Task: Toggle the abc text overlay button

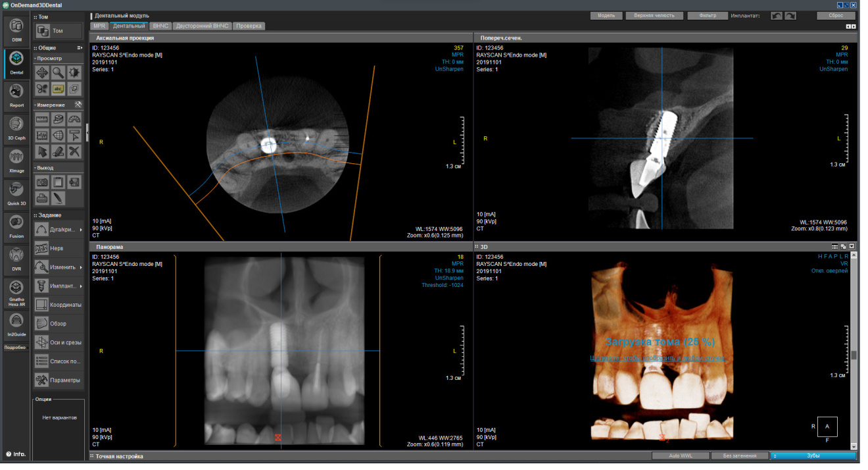Action: (59, 89)
